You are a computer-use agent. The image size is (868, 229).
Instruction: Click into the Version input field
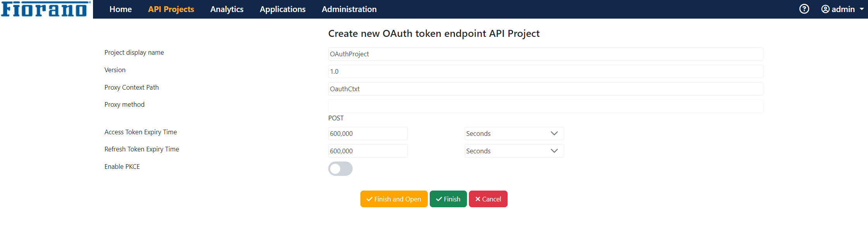546,71
